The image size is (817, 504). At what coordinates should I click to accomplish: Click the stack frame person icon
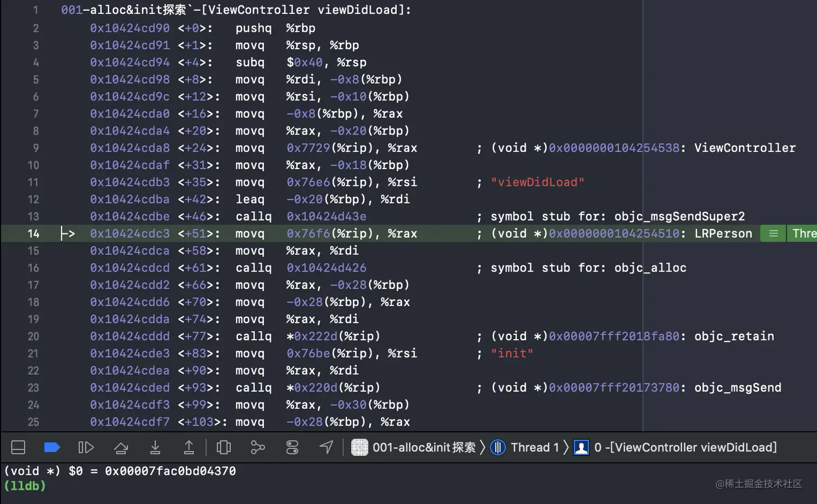[581, 447]
